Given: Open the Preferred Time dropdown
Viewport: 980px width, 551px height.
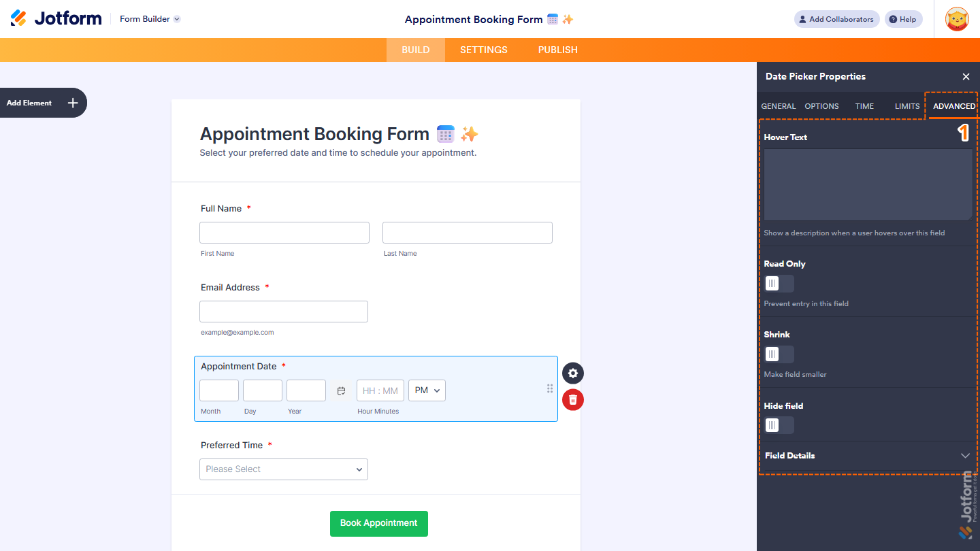Looking at the screenshot, I should (284, 469).
